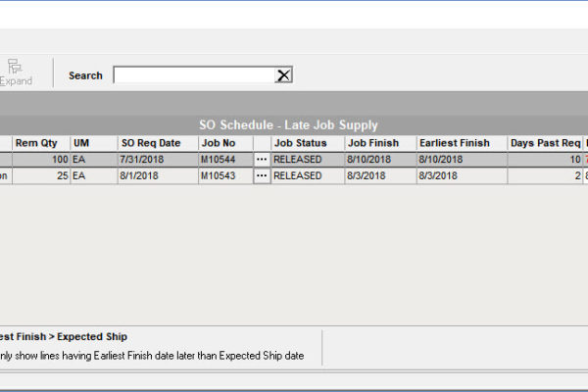Clear search with the X button
588x392 pixels.
pyautogui.click(x=283, y=75)
